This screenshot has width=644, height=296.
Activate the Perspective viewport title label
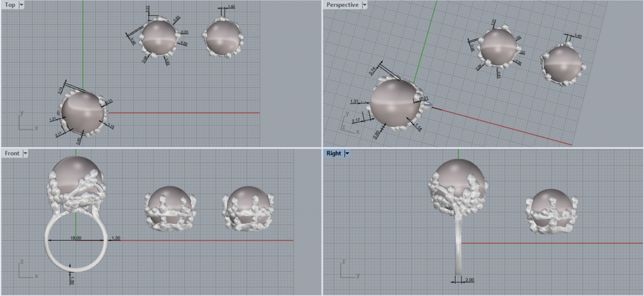tap(342, 5)
